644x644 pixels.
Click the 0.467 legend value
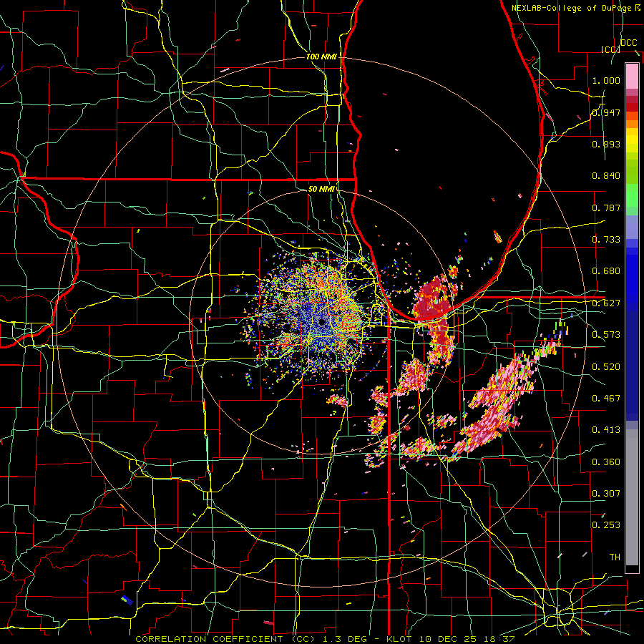pos(606,399)
